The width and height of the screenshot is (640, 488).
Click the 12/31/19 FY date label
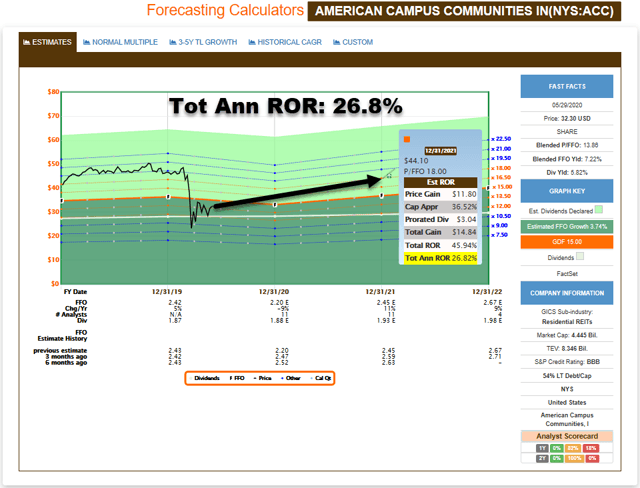point(167,292)
